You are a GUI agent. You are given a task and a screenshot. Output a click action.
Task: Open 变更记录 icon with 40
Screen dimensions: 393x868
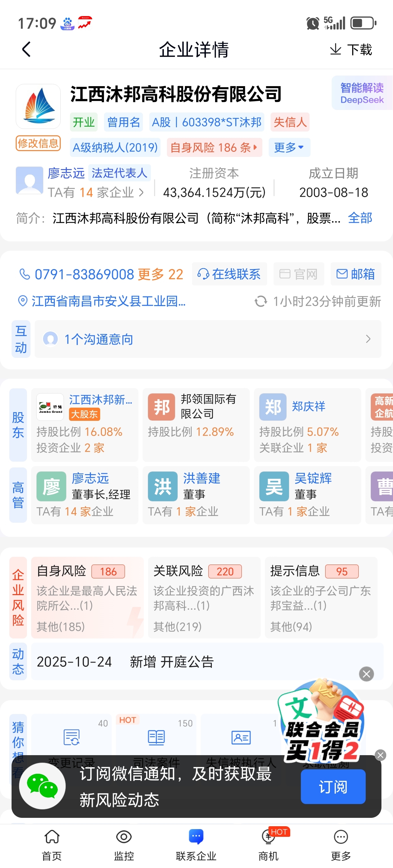[x=71, y=737]
